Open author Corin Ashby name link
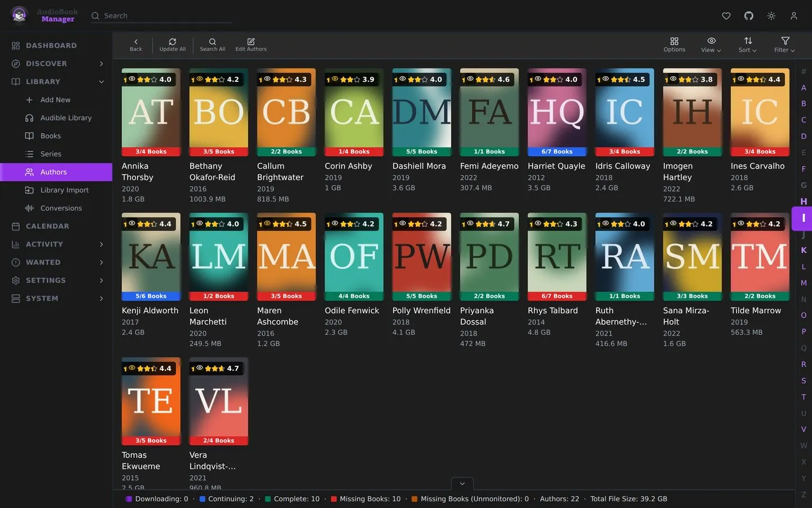The height and width of the screenshot is (508, 812). point(348,166)
